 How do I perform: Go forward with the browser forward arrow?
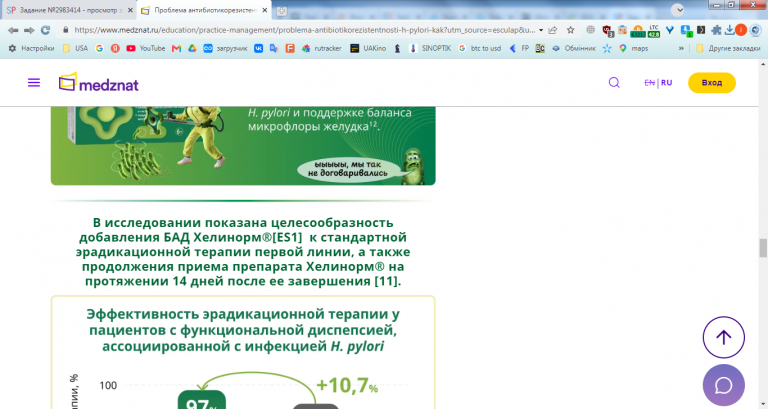click(x=29, y=30)
